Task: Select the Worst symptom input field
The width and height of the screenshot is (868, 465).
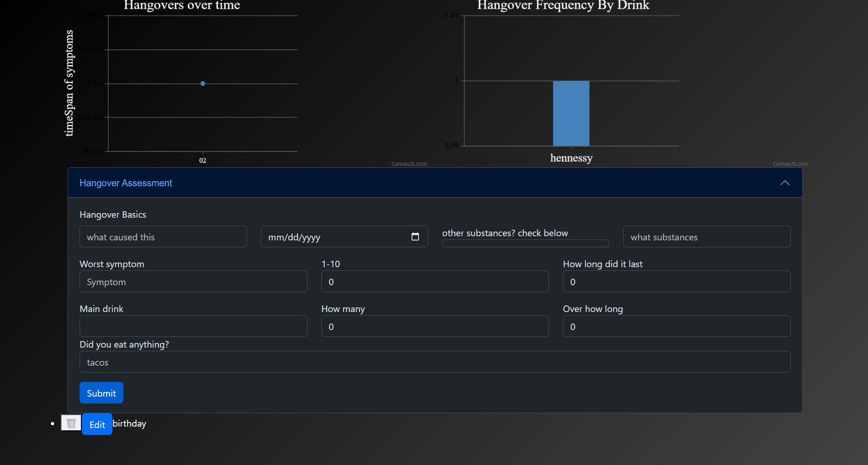Action: pyautogui.click(x=193, y=281)
